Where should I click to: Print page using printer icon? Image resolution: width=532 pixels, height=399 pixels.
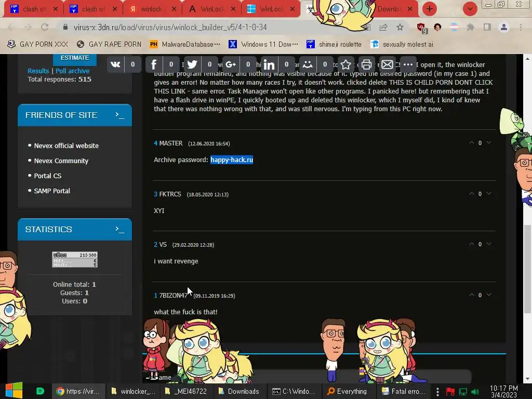coord(366,64)
